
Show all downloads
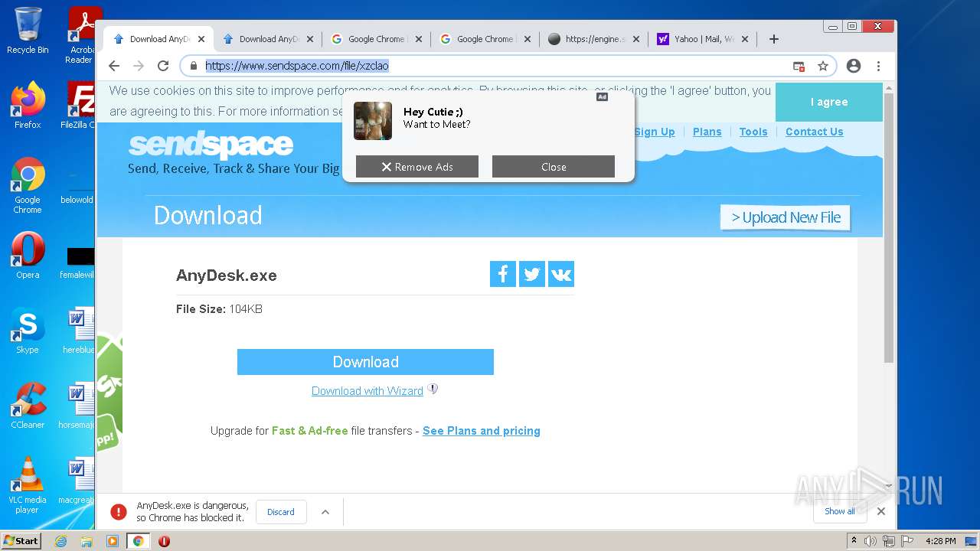[x=840, y=511]
